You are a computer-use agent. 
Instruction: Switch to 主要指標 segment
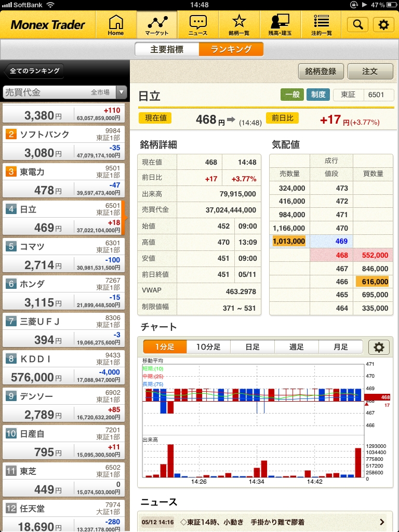click(x=167, y=49)
